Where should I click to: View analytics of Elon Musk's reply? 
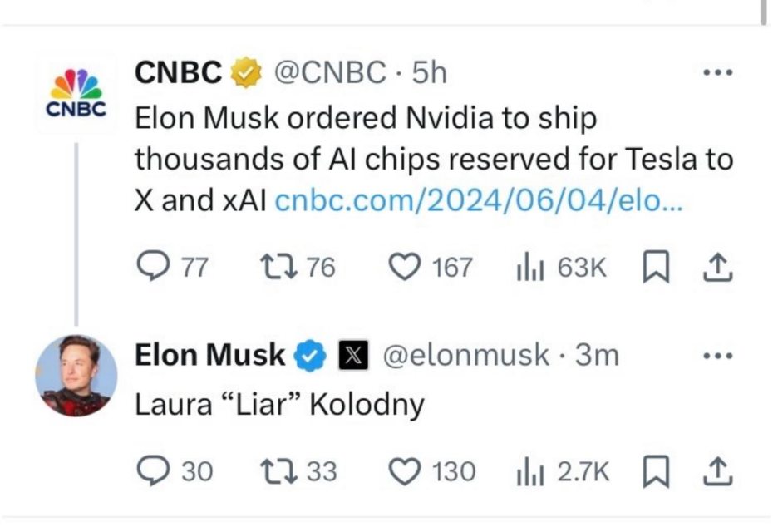531,472
